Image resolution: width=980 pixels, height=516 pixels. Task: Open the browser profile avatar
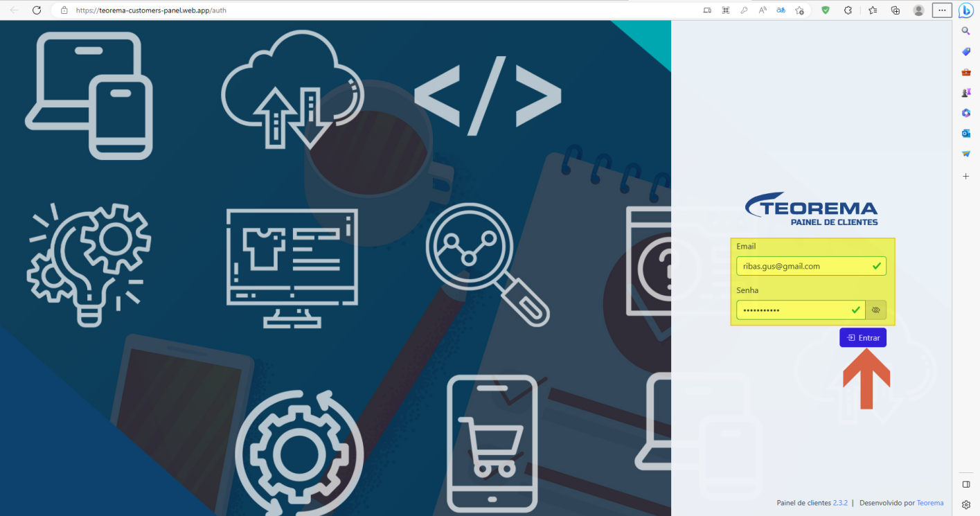(918, 10)
